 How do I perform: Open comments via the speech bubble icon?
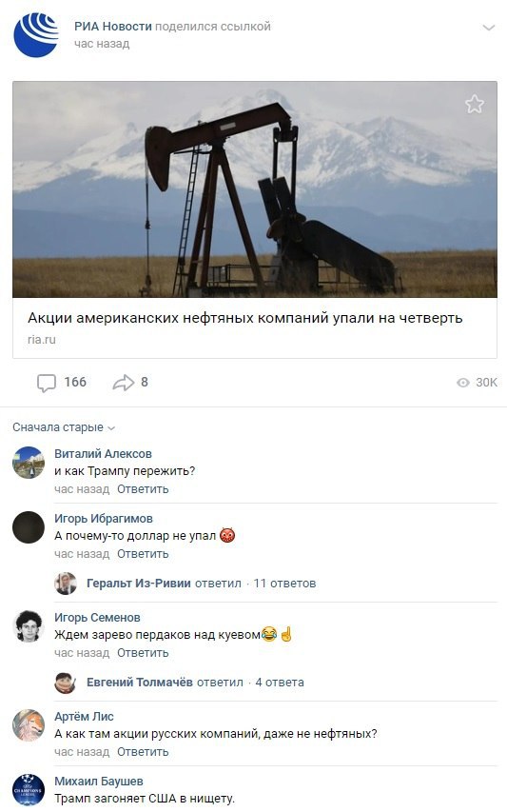pos(46,383)
